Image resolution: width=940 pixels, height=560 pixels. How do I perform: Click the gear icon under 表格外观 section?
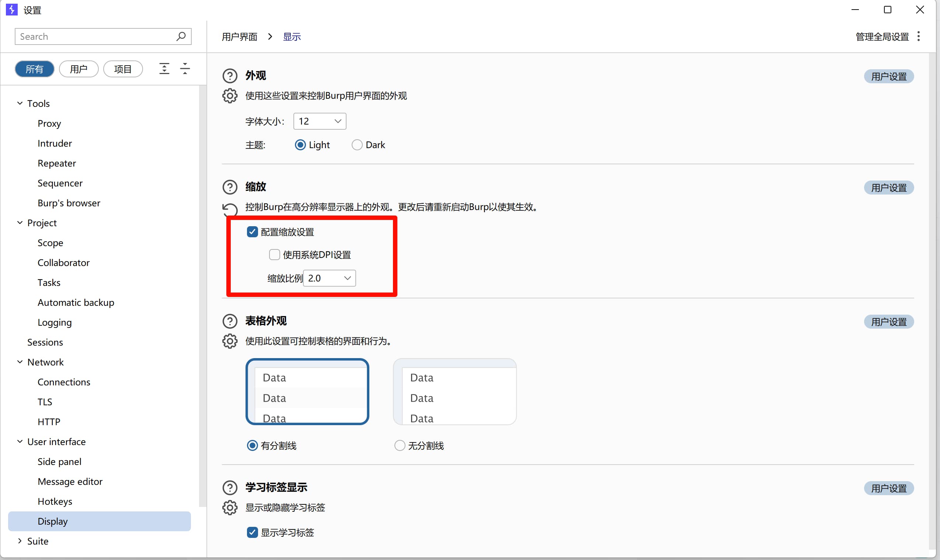click(x=230, y=341)
